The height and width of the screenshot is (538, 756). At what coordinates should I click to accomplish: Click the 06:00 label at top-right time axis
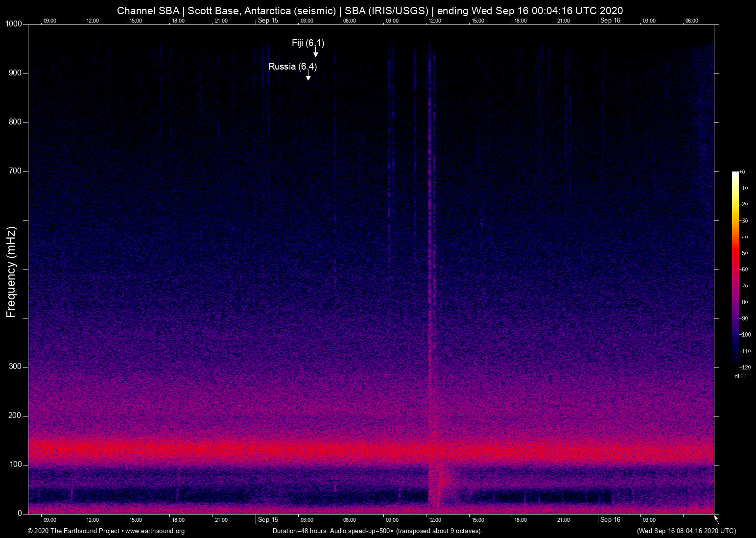(x=691, y=21)
